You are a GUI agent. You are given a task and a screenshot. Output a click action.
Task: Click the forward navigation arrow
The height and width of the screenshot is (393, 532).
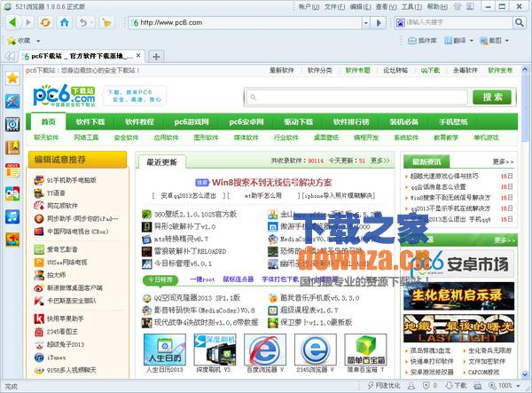[27, 23]
